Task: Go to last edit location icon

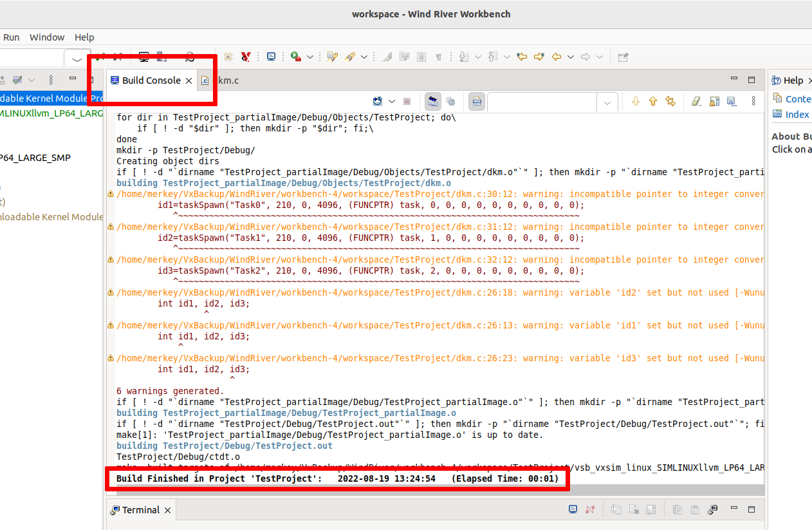Action: (522, 57)
